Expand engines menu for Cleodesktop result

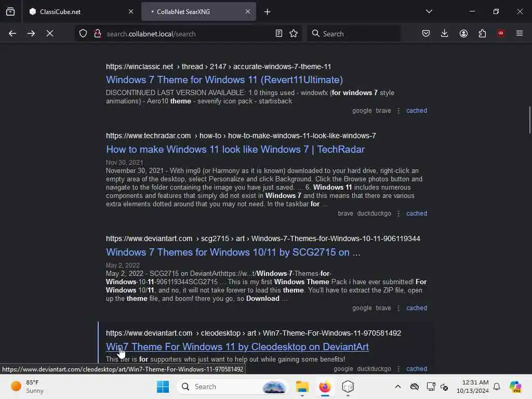[x=398, y=369]
